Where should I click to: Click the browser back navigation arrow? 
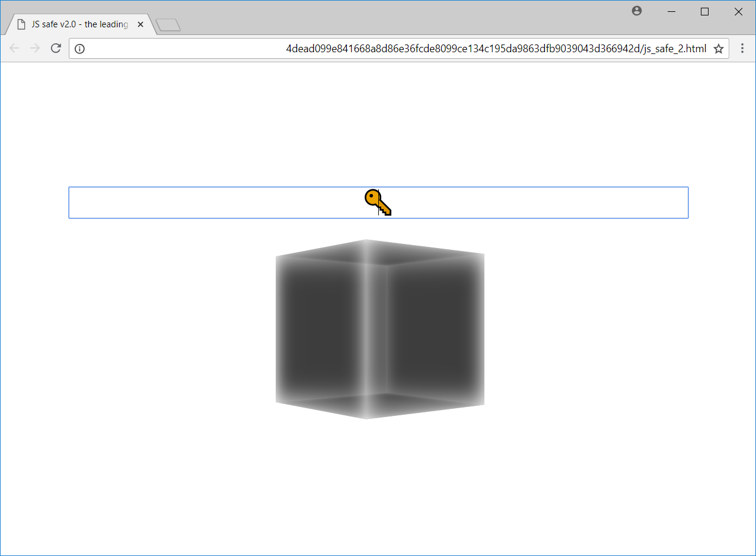click(x=14, y=48)
